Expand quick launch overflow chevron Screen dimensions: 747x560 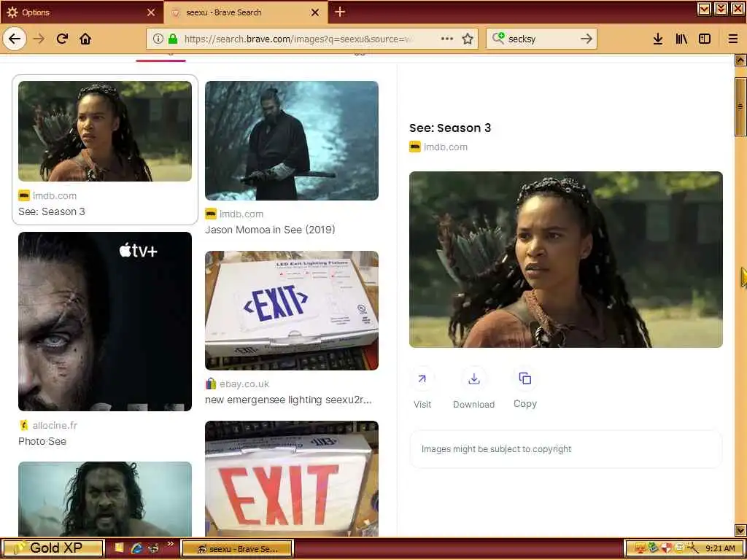(170, 544)
